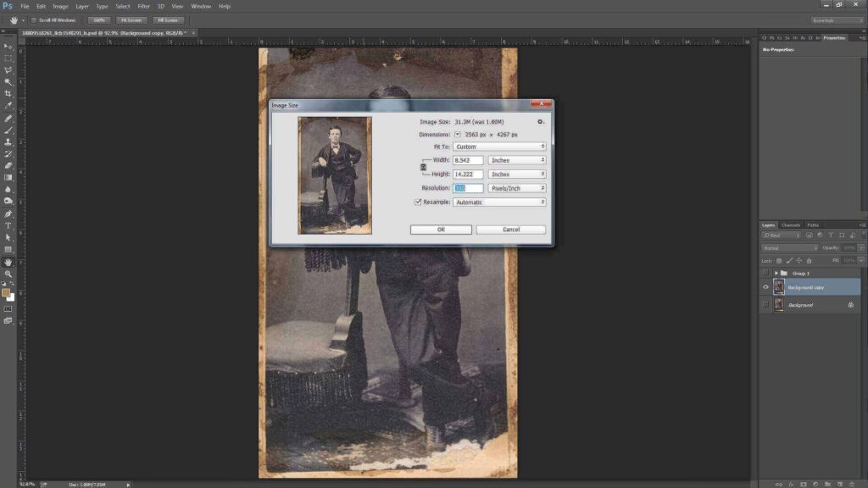Select the Type tool
Screen dimensions: 868x488
point(8,225)
